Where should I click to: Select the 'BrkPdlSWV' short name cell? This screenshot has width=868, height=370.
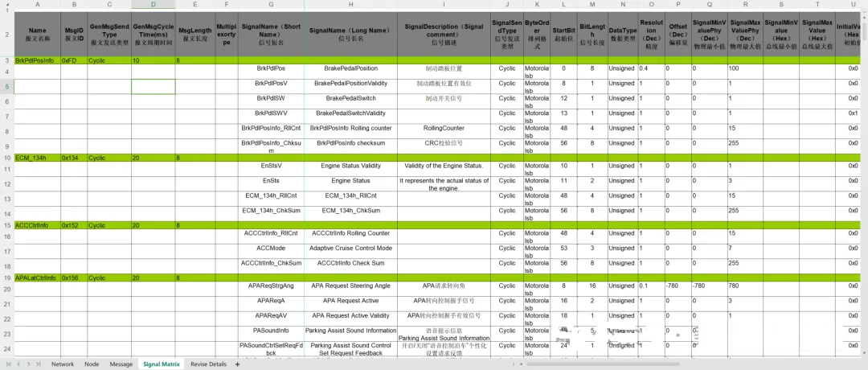pyautogui.click(x=272, y=117)
